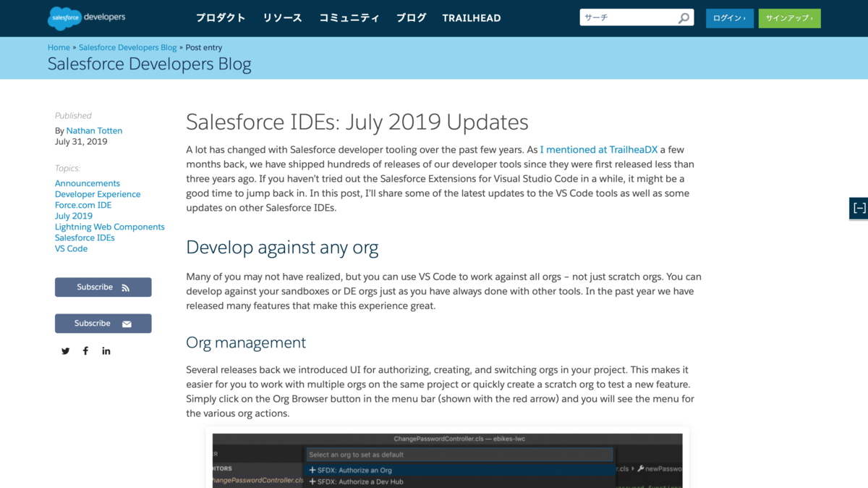Share the post on LinkedIn

(106, 351)
